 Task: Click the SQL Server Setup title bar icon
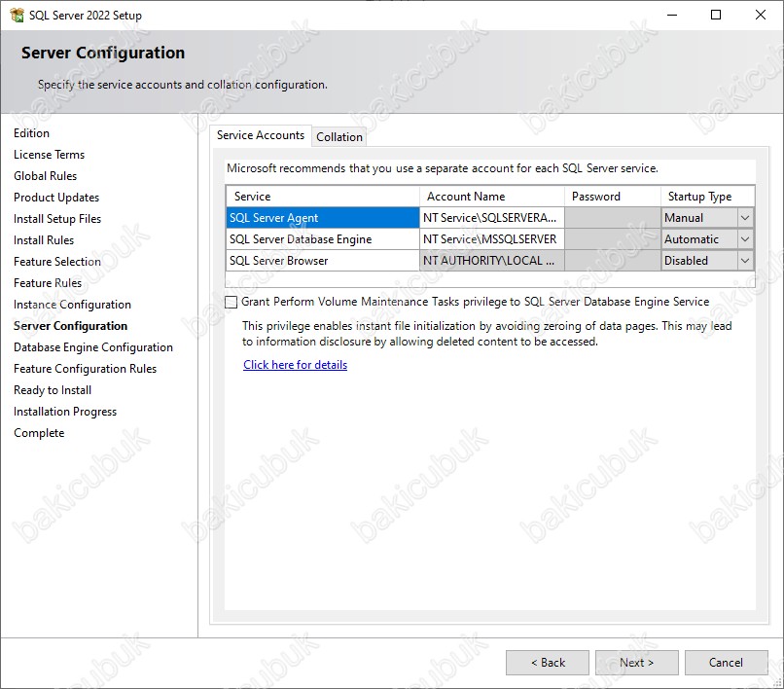tap(17, 15)
